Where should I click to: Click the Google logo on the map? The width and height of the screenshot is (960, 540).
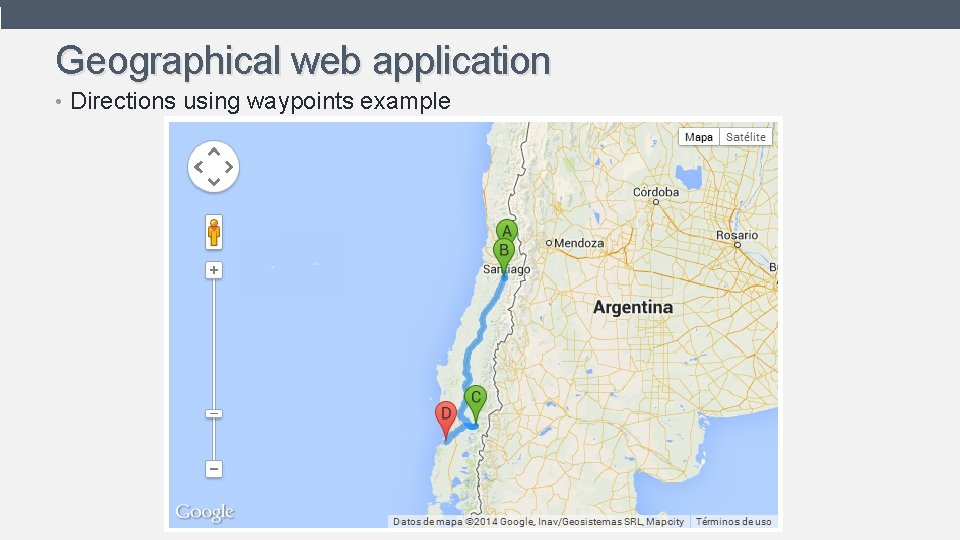click(x=204, y=512)
